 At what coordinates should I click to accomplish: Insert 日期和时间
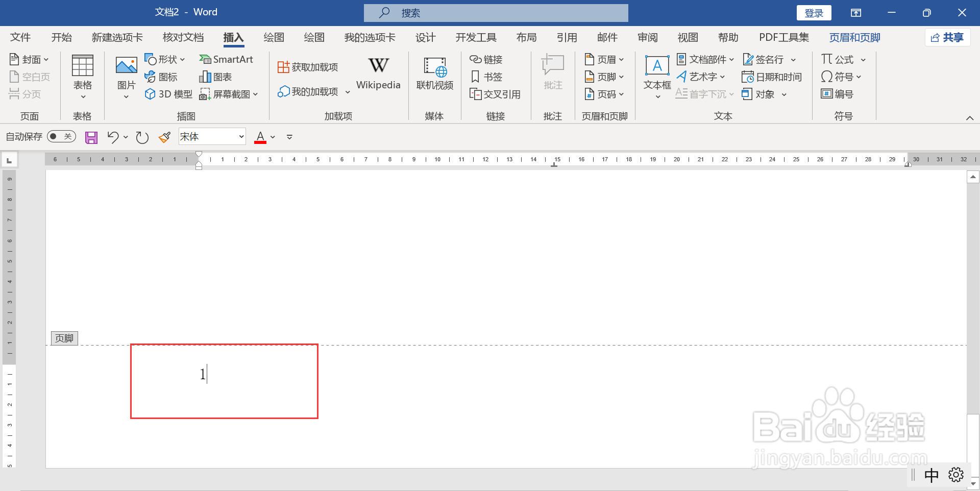tap(772, 77)
